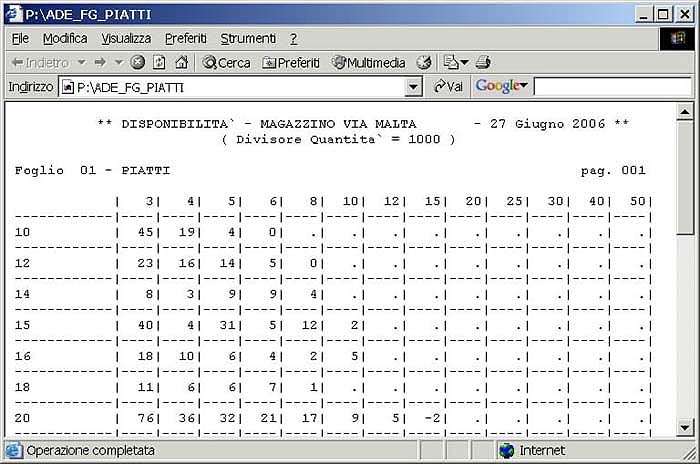The width and height of the screenshot is (700, 464).
Task: Open the Visualizza menu
Action: 126,38
